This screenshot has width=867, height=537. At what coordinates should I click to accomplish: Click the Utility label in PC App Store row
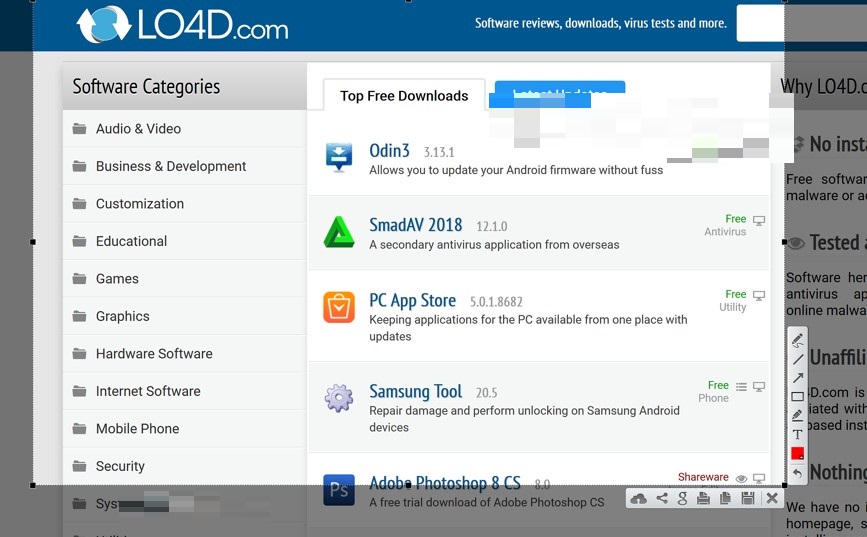click(x=732, y=307)
